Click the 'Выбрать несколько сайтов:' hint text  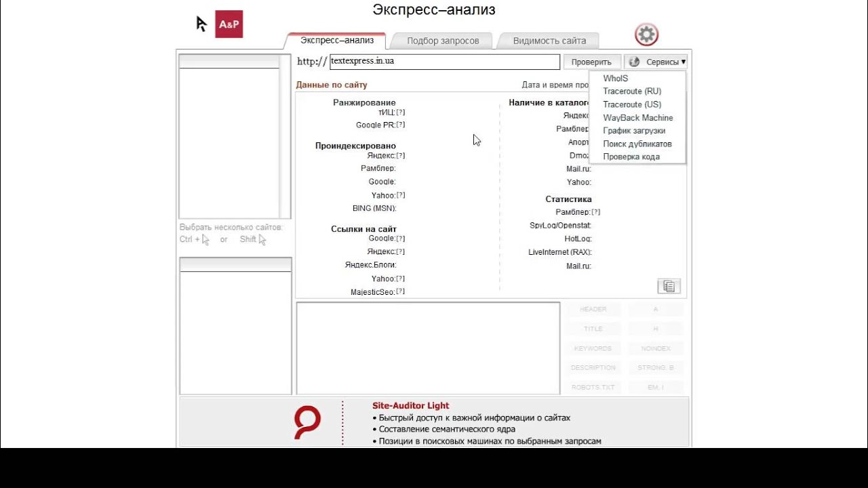[231, 228]
